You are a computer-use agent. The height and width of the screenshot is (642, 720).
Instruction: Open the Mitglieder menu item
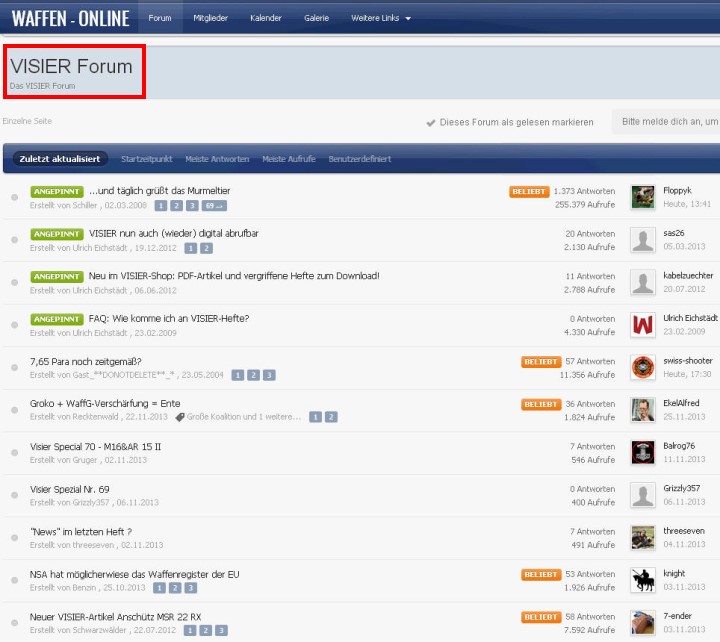(x=208, y=18)
